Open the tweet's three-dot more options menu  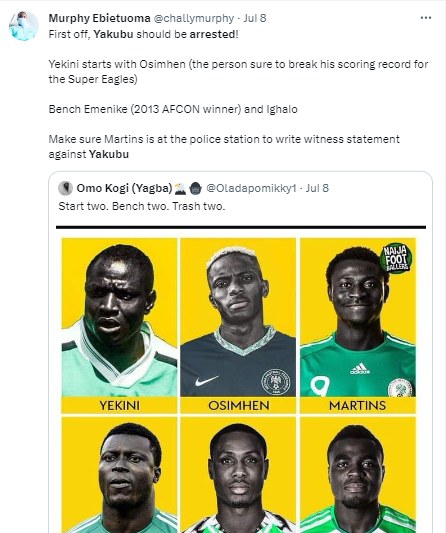[426, 18]
